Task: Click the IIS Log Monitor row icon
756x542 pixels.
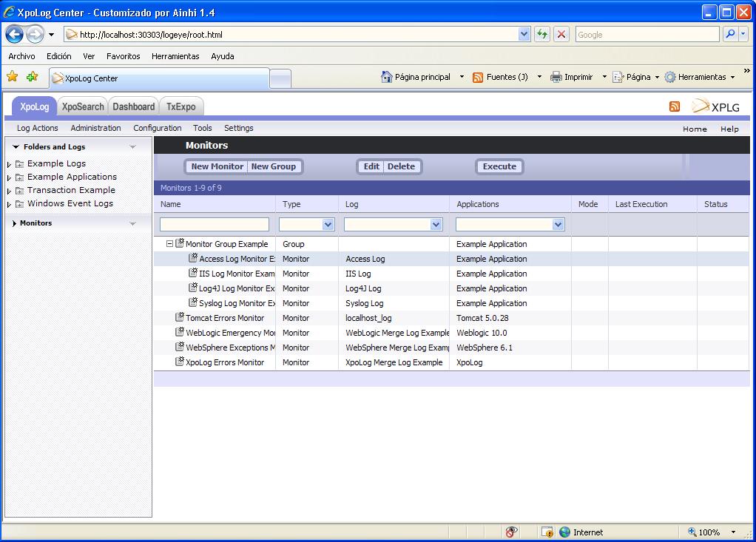Action: [193, 273]
